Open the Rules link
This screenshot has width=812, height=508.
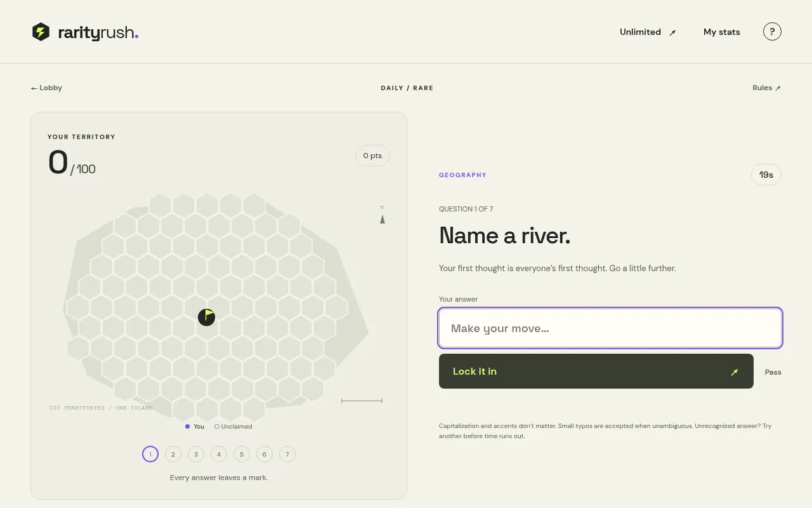coord(767,88)
